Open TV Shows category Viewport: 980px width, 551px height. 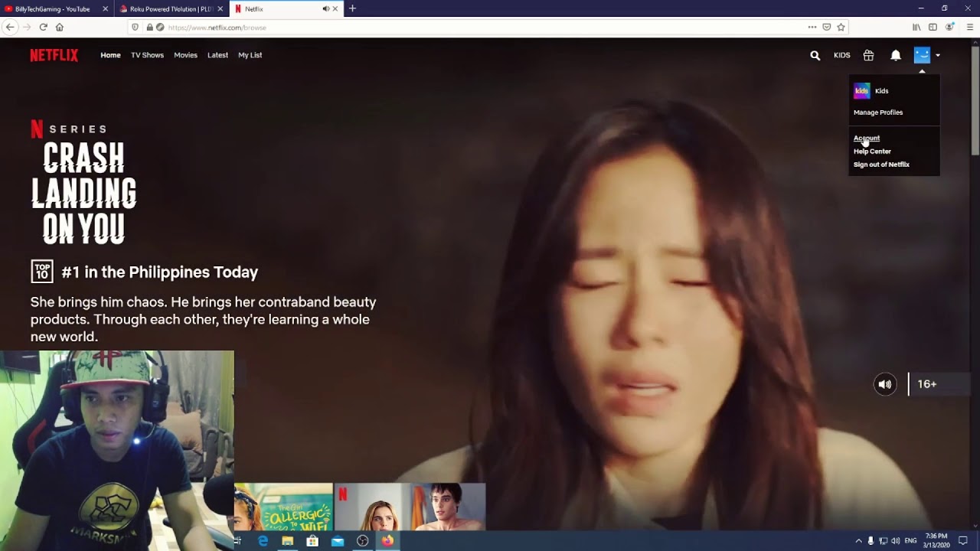[x=147, y=55]
